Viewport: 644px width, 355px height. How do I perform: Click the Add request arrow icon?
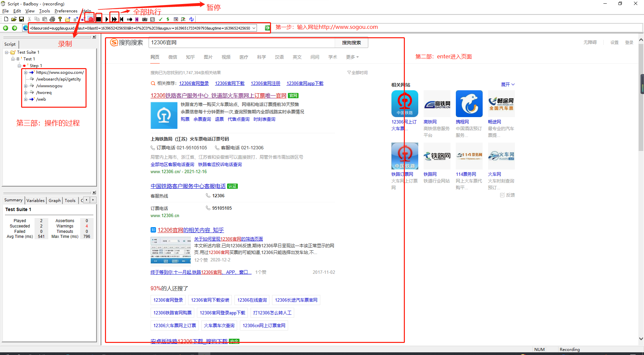coord(129,19)
